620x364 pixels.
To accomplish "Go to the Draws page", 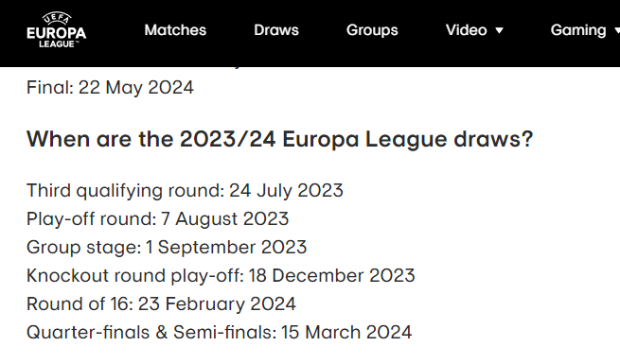I will pyautogui.click(x=276, y=30).
